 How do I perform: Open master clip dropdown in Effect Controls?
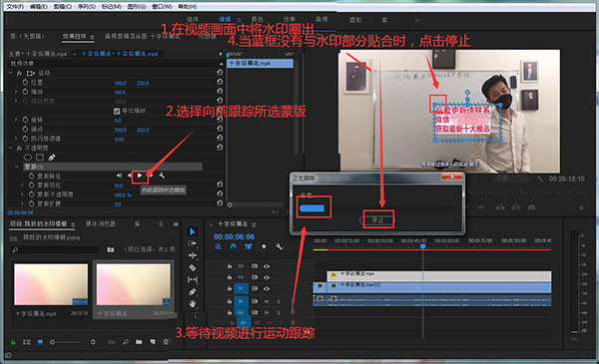coord(75,54)
